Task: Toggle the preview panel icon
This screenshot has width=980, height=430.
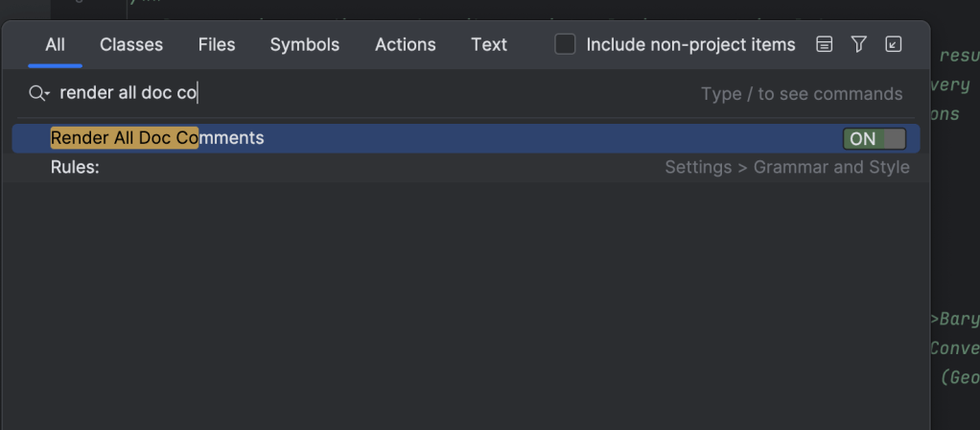Action: [x=825, y=44]
